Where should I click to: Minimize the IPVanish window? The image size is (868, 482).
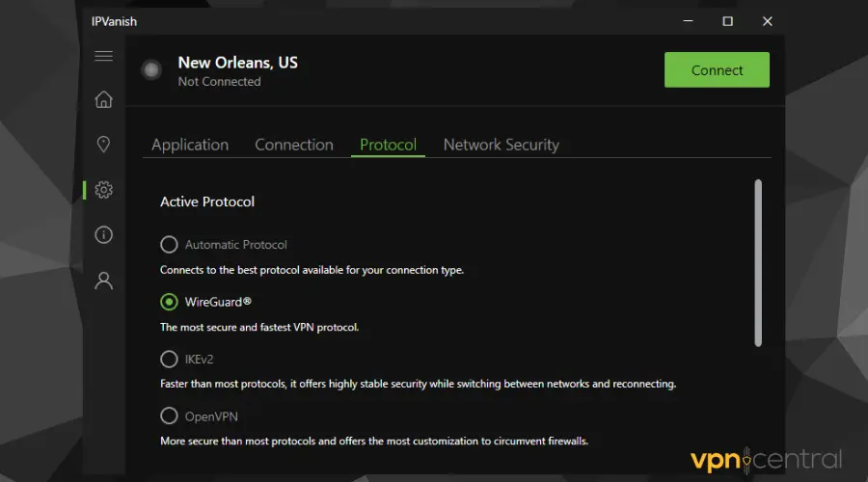click(688, 20)
